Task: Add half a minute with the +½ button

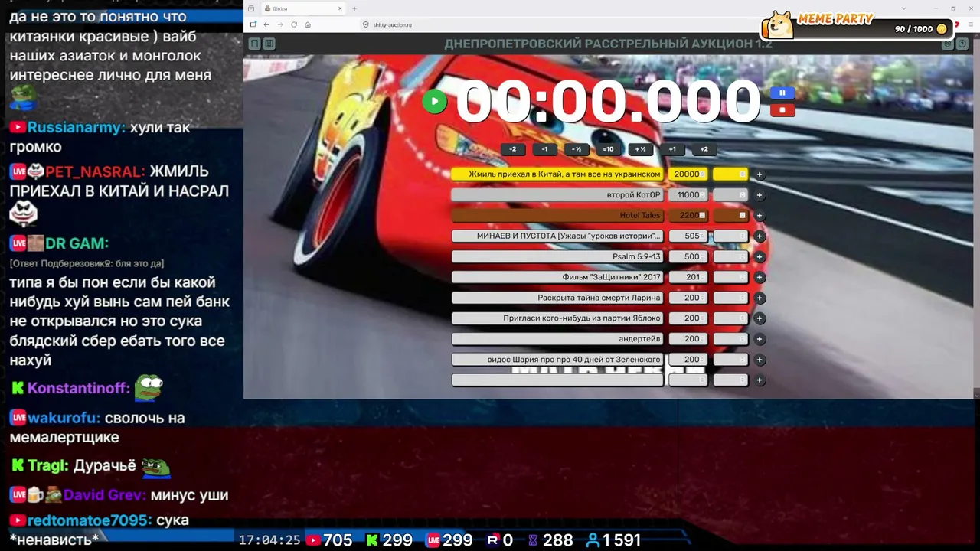Action: click(x=640, y=149)
